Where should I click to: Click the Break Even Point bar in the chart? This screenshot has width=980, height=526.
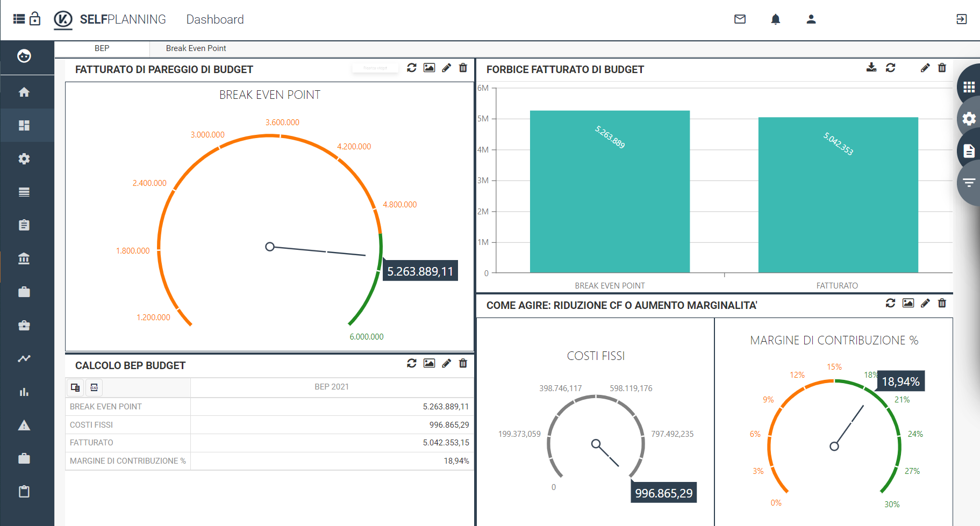point(610,192)
